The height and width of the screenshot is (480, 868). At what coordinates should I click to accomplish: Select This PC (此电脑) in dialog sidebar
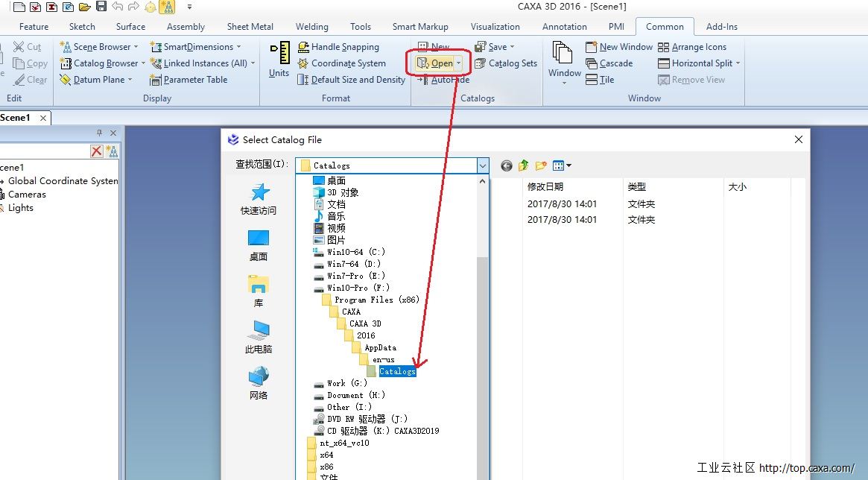(x=259, y=337)
